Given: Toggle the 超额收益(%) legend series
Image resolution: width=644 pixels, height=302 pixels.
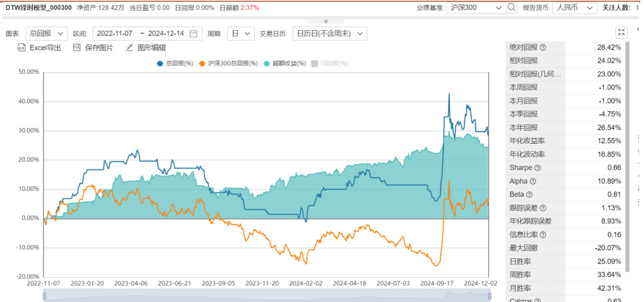Looking at the screenshot, I should [x=285, y=63].
